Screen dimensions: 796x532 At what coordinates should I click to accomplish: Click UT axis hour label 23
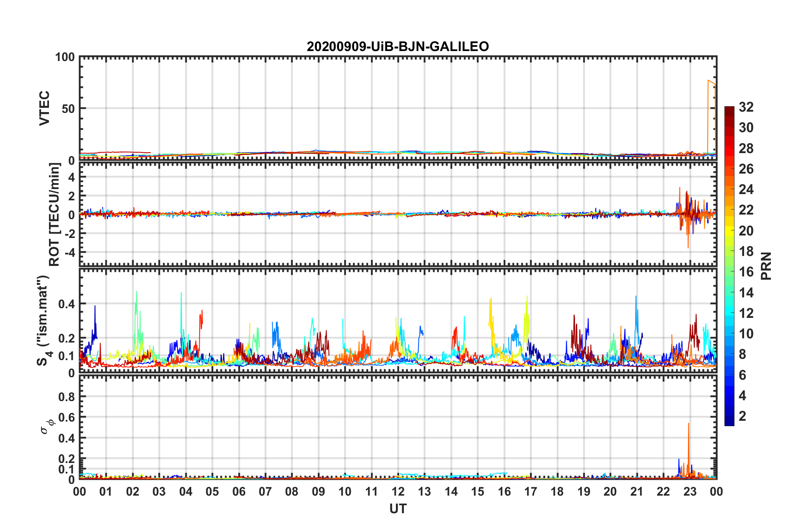(x=690, y=491)
